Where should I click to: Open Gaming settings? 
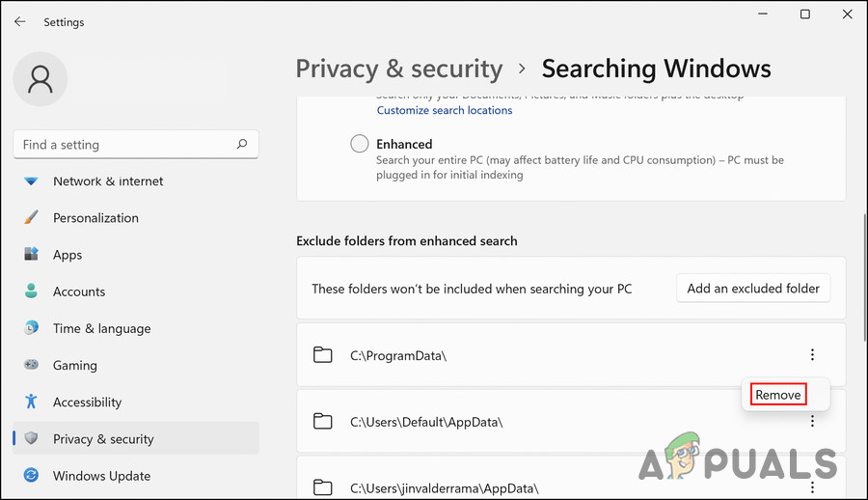click(75, 365)
